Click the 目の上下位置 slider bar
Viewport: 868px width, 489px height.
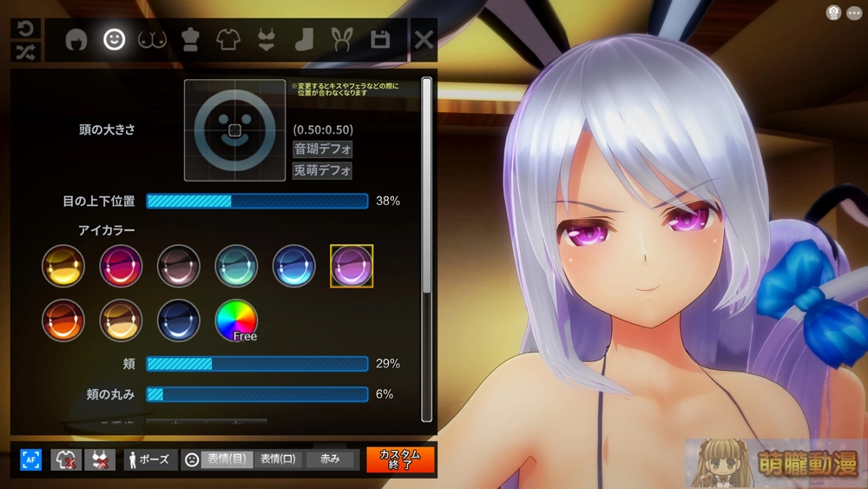pyautogui.click(x=257, y=202)
